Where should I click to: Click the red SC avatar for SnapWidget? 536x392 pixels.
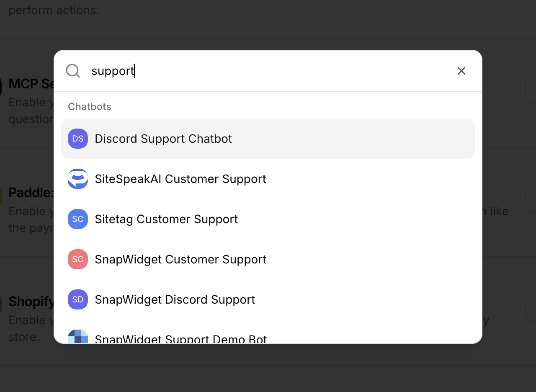78,259
